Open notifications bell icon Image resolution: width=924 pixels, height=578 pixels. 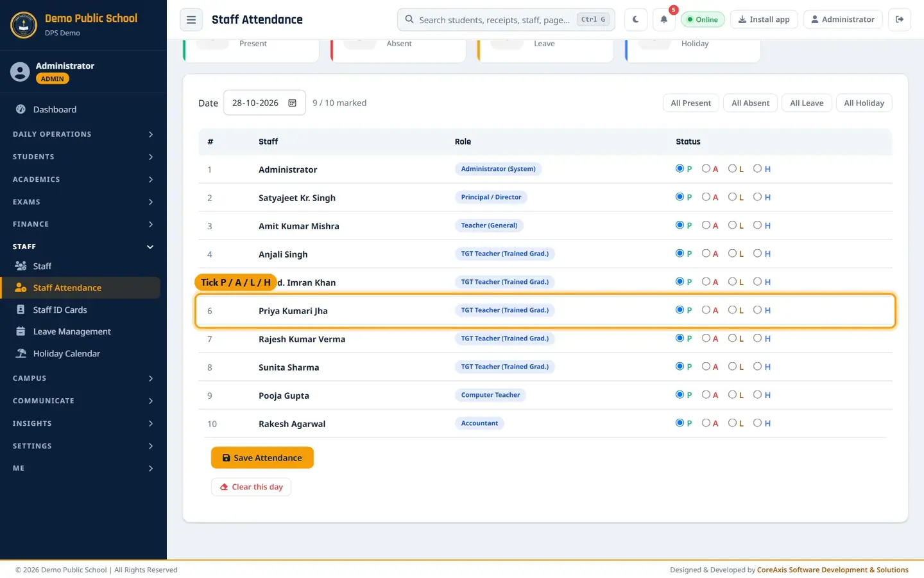pyautogui.click(x=664, y=19)
